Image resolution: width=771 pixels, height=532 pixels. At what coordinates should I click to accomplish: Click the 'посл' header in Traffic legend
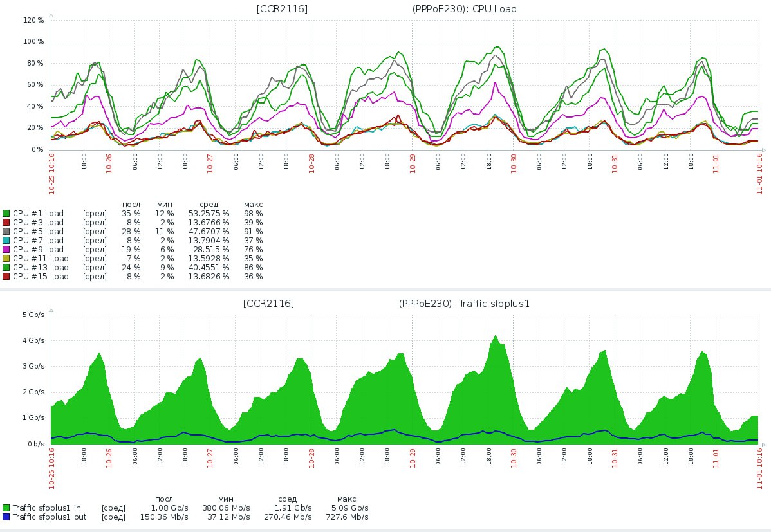(x=163, y=499)
